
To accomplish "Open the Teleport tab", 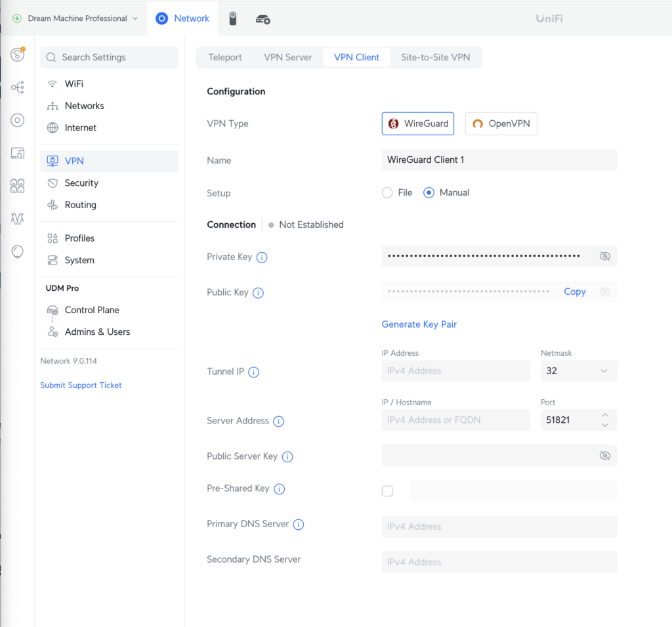I will point(225,57).
